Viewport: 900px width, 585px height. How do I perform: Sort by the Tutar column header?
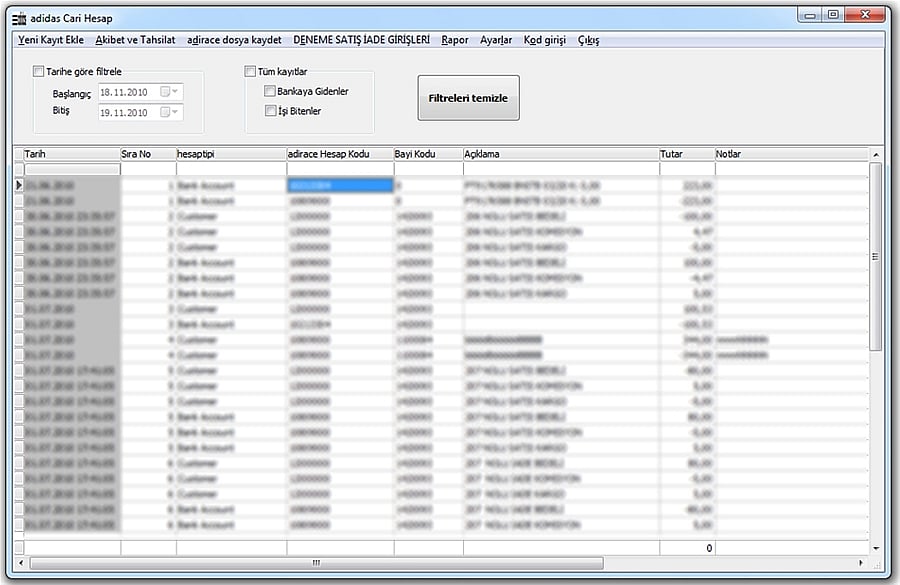(687, 154)
